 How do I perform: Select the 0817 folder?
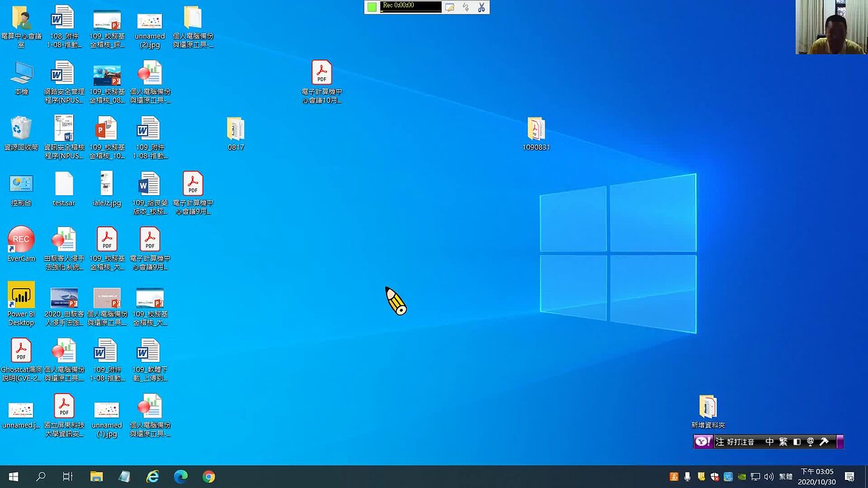pos(235,133)
